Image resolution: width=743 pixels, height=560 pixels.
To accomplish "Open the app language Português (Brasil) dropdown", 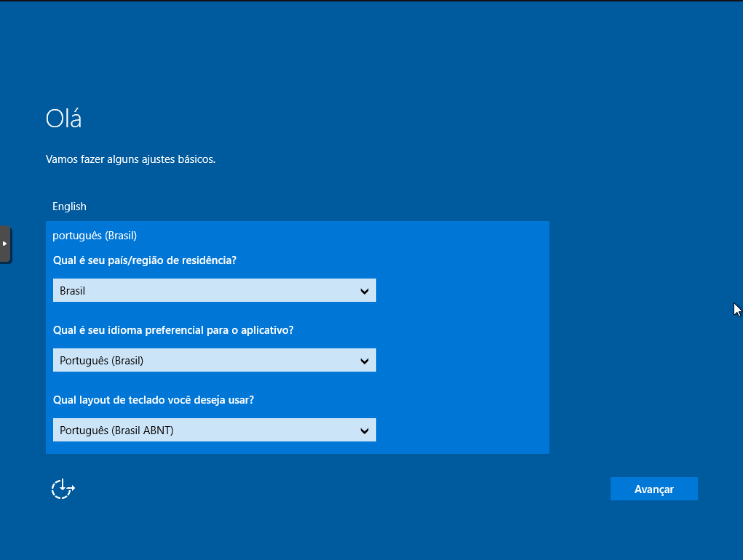I will (215, 360).
